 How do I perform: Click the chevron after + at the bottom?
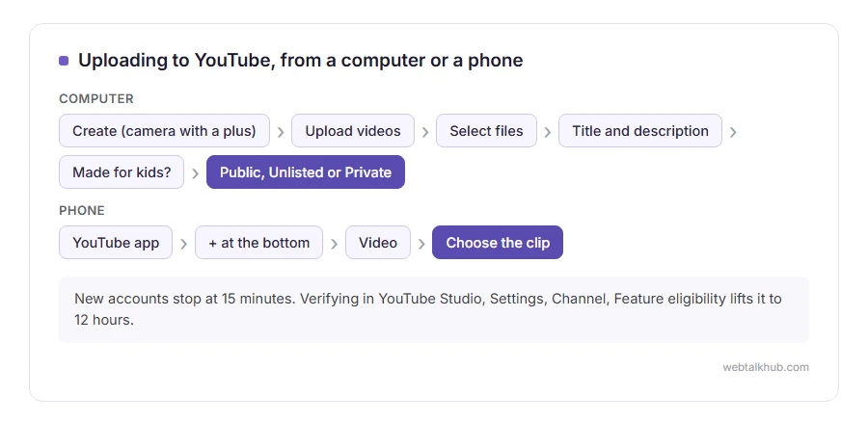334,244
